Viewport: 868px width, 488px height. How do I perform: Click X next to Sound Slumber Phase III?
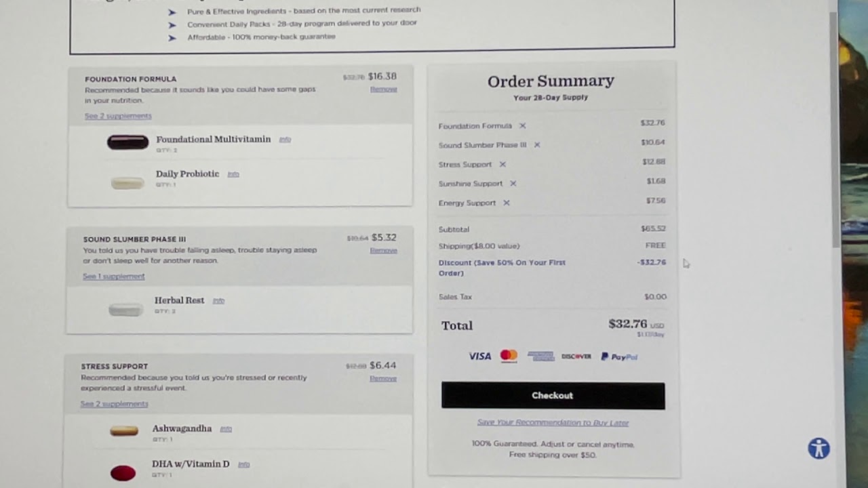coord(536,145)
